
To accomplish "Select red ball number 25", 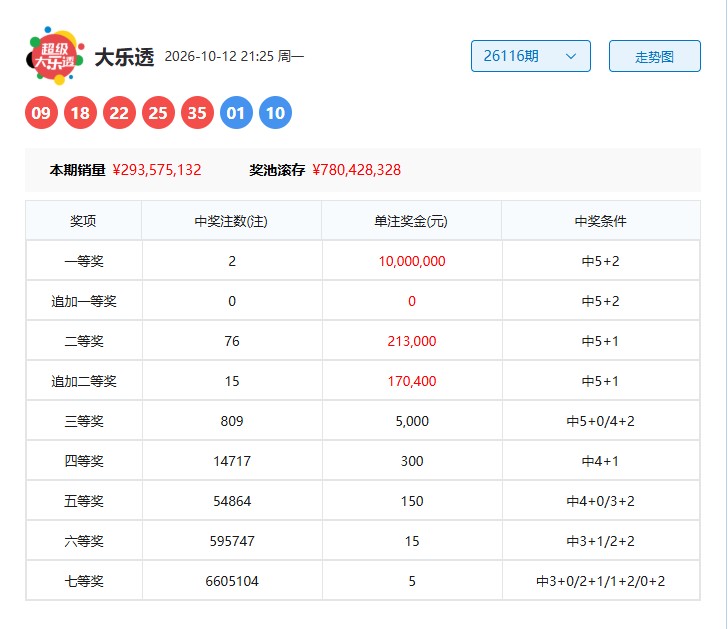I will pyautogui.click(x=158, y=113).
